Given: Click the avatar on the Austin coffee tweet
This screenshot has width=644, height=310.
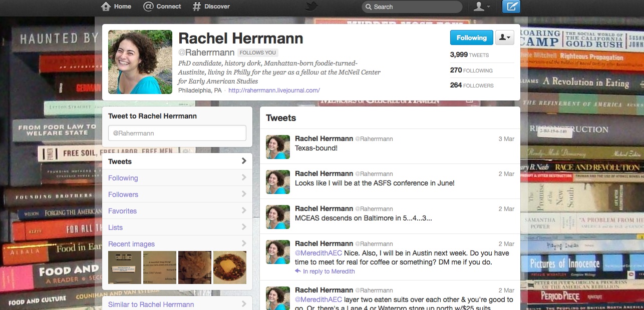Looking at the screenshot, I should 278,252.
